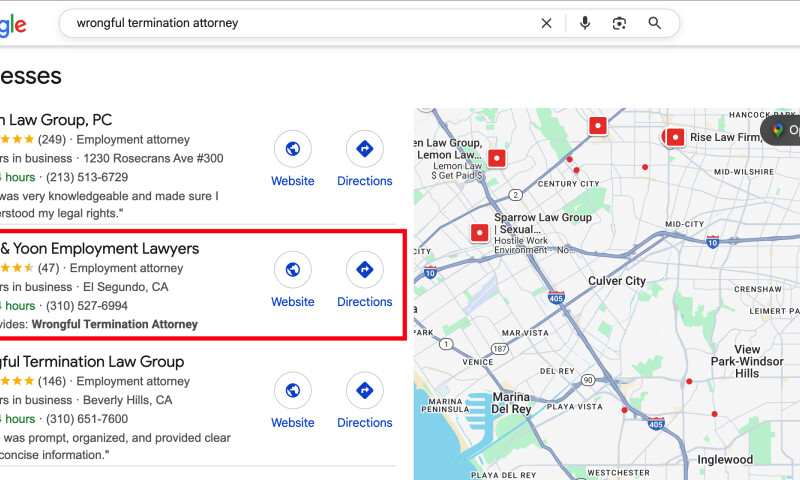Viewport: 800px width, 480px height.
Task: Start voice search with microphone icon
Action: pyautogui.click(x=585, y=23)
